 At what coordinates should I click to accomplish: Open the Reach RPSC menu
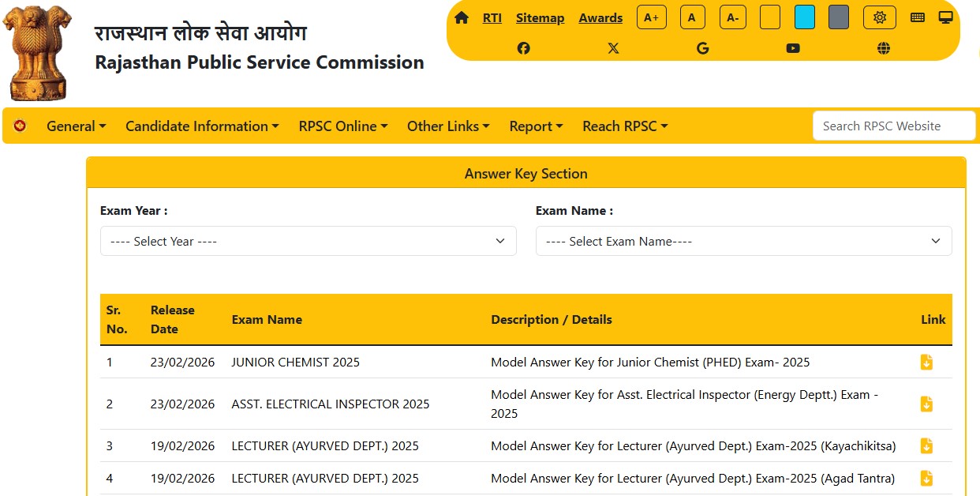point(625,126)
